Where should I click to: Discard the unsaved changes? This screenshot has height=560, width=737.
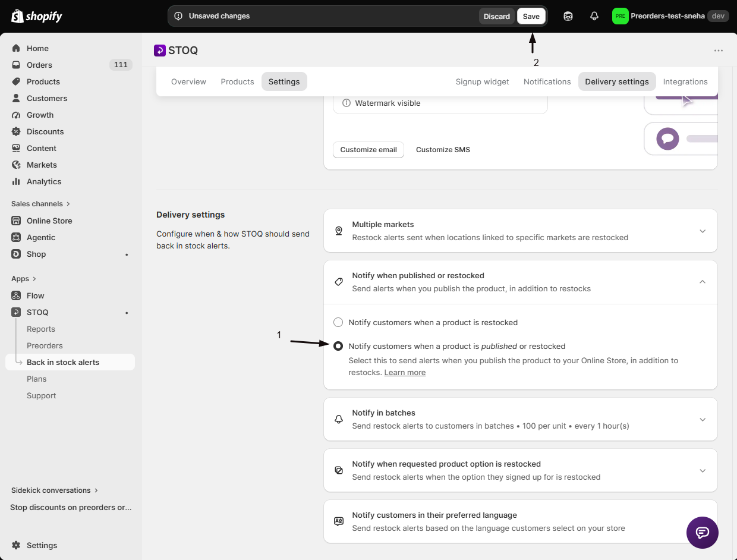pyautogui.click(x=497, y=16)
